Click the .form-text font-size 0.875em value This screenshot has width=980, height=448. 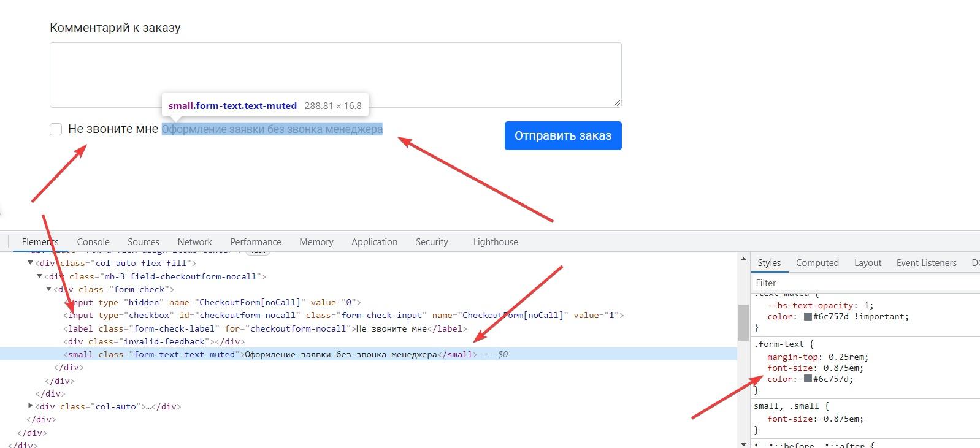[842, 368]
